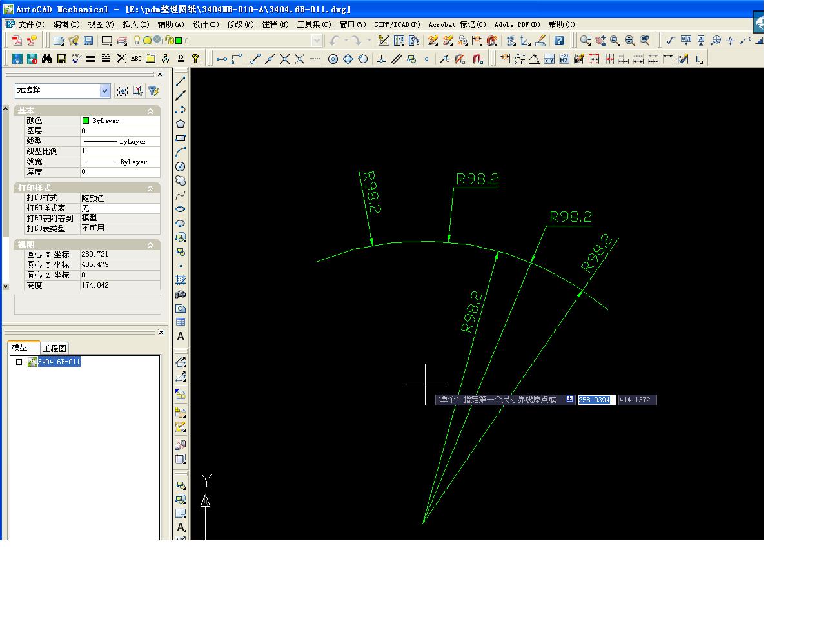Close the properties palette
This screenshot has width=828, height=644.
(161, 74)
